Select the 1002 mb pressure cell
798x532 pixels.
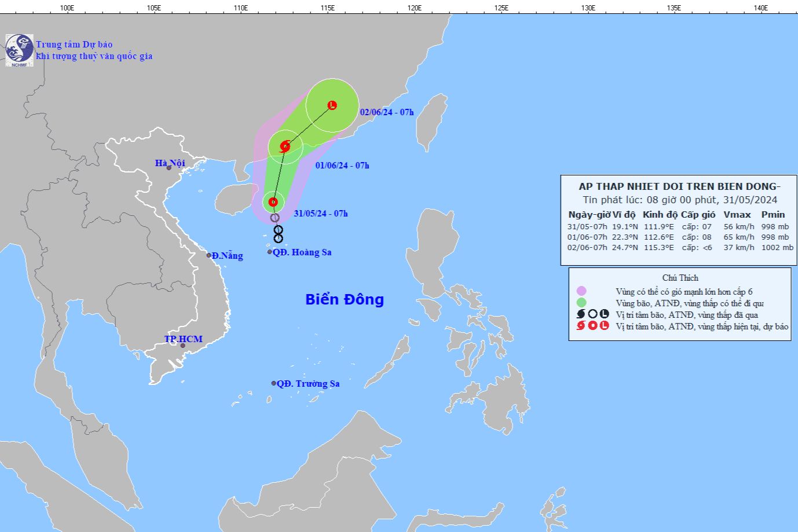click(x=777, y=248)
